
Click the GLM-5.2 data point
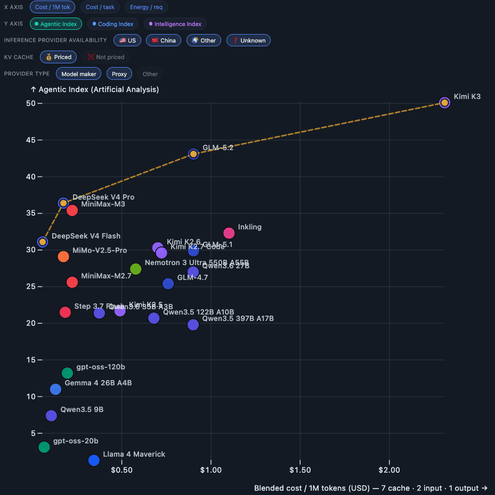pyautogui.click(x=193, y=154)
